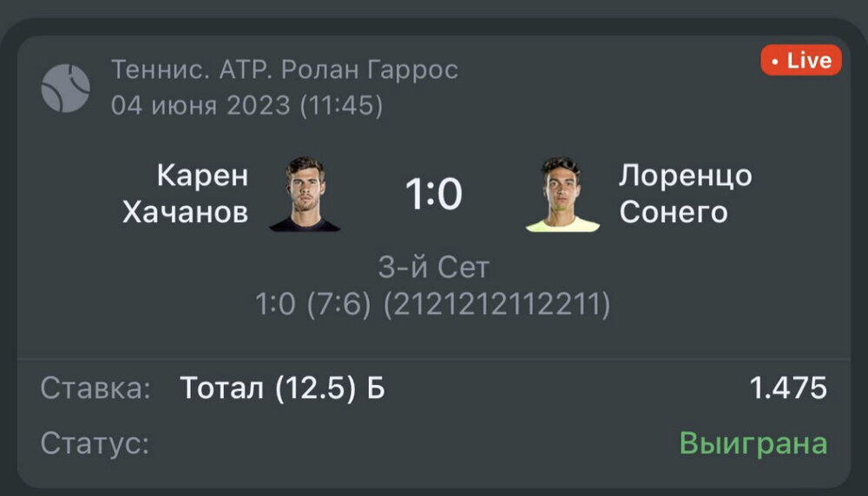
Task: Click the 1.475 odds value
Action: click(788, 388)
